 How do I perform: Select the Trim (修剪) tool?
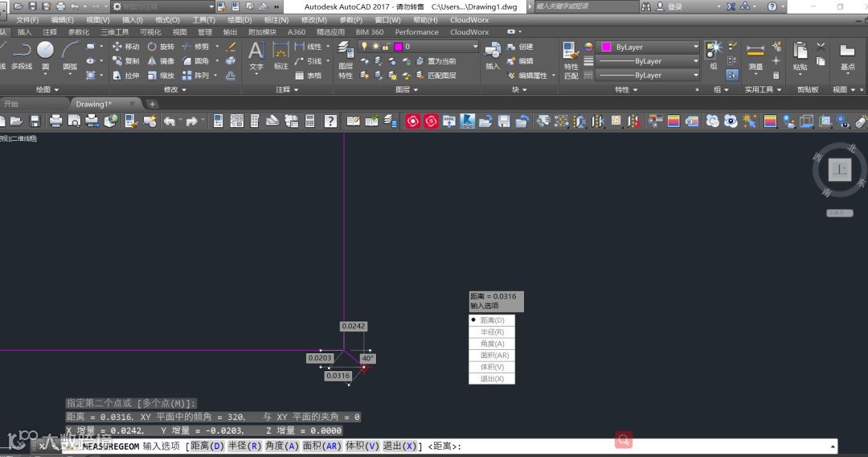click(x=196, y=47)
